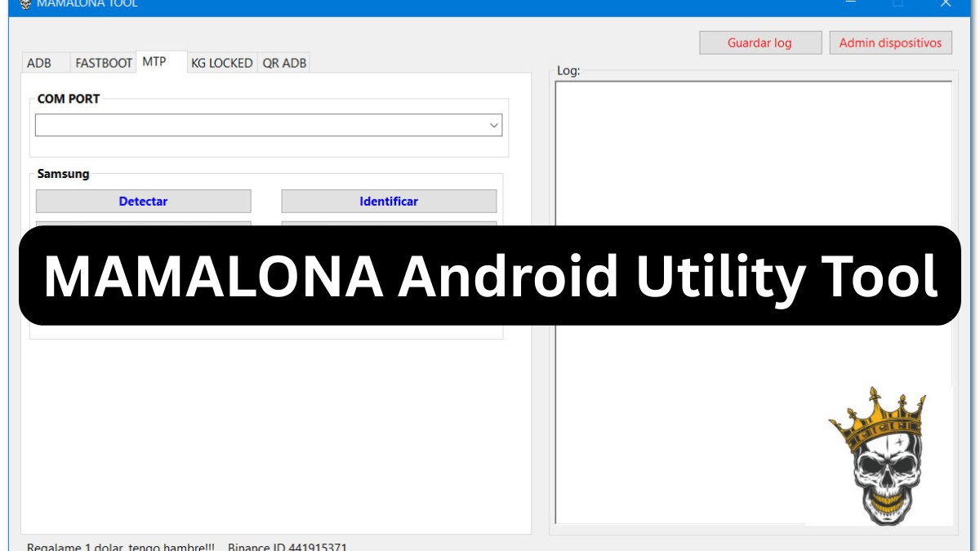Open the KG LOCKED tab
The image size is (980, 551).
pos(222,63)
